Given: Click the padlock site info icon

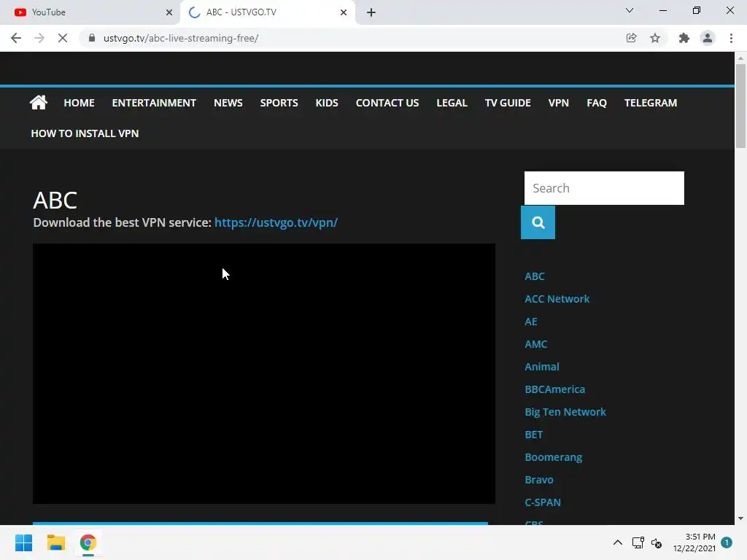Looking at the screenshot, I should click(x=91, y=38).
